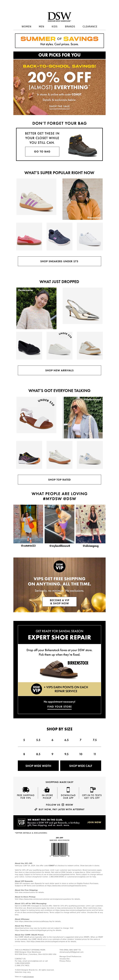Select shoe size 6.5
The width and height of the screenshot is (119, 980).
click(66, 740)
